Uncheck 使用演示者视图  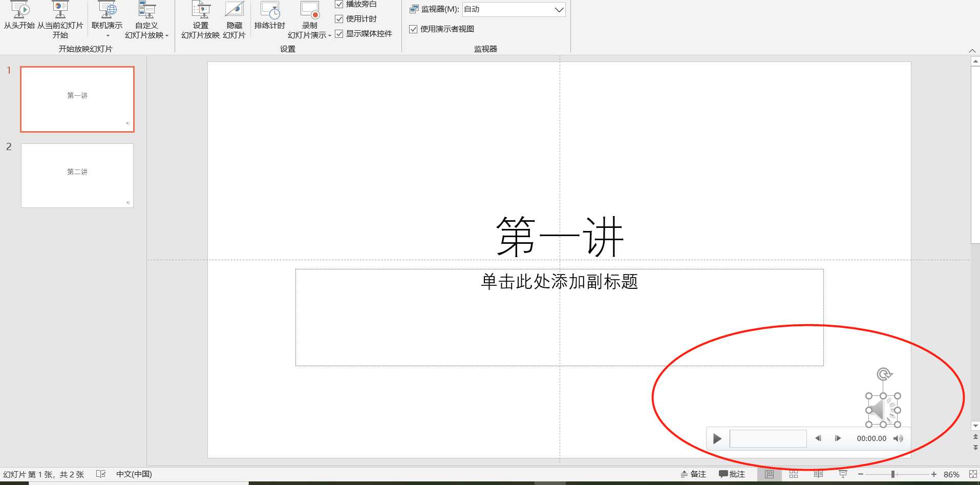(413, 29)
